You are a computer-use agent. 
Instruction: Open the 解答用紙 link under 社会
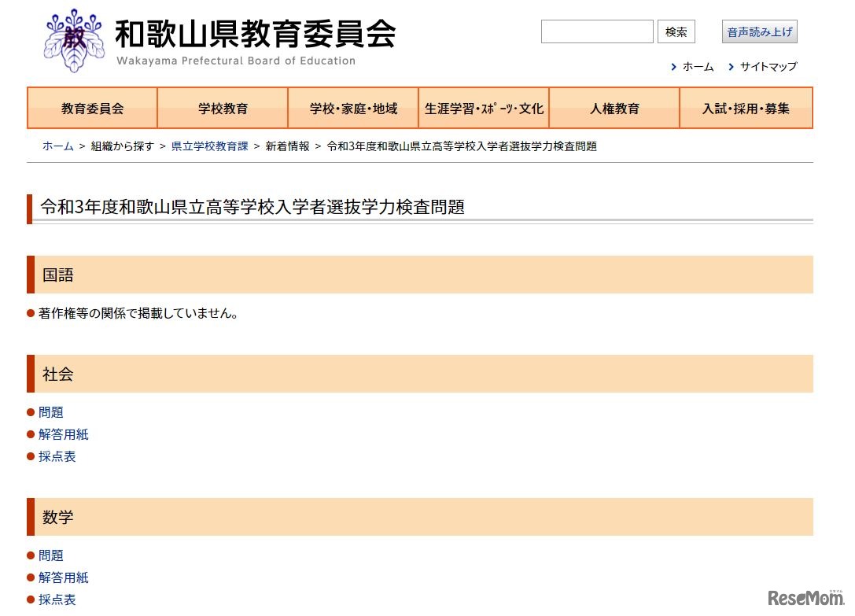(63, 434)
